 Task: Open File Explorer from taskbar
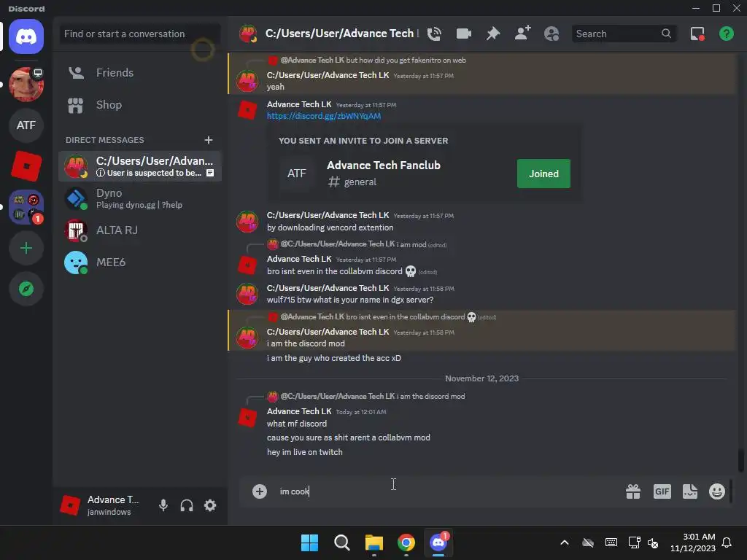coord(374,542)
